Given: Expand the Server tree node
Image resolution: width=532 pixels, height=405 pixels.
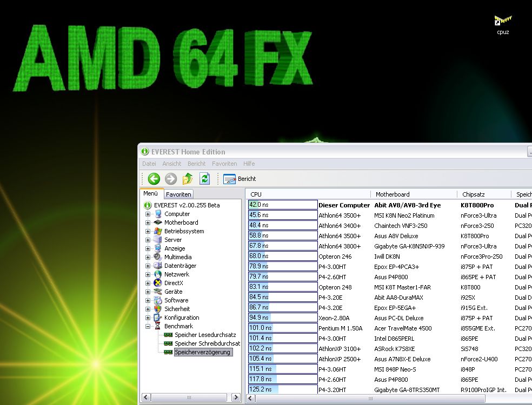Looking at the screenshot, I should click(148, 240).
